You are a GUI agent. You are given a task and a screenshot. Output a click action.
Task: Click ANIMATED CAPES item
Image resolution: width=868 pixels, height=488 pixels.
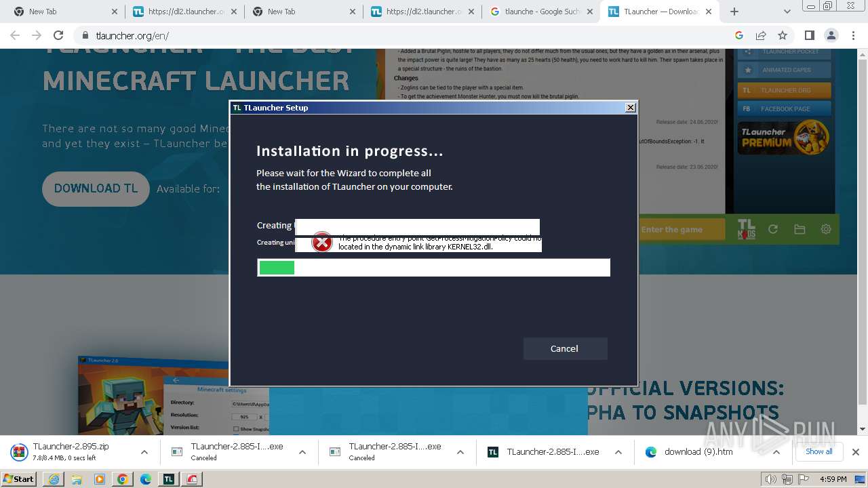pos(785,70)
